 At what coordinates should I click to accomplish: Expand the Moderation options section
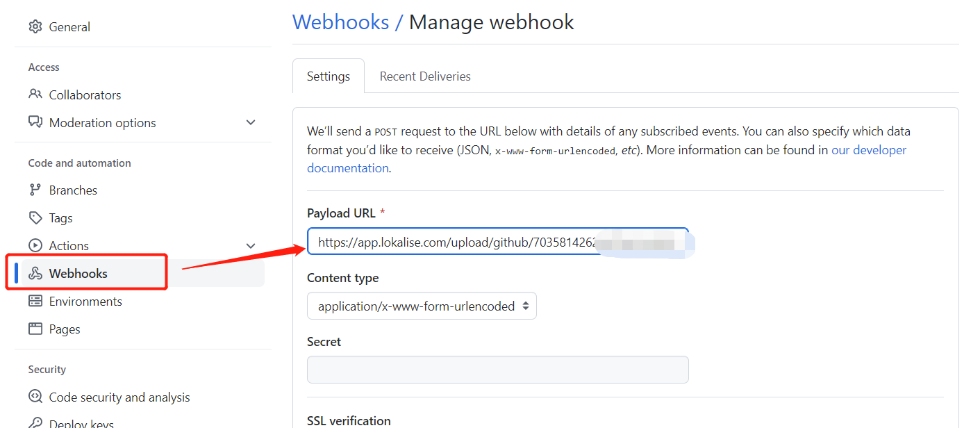251,122
